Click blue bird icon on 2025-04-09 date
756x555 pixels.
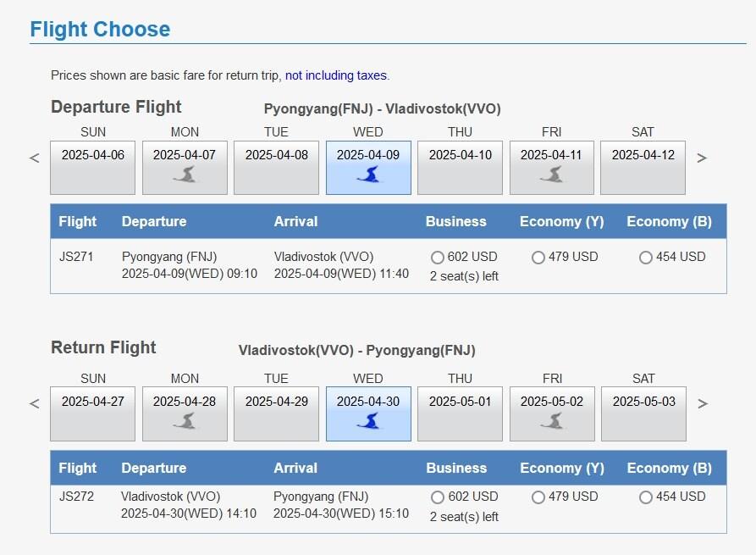point(368,175)
